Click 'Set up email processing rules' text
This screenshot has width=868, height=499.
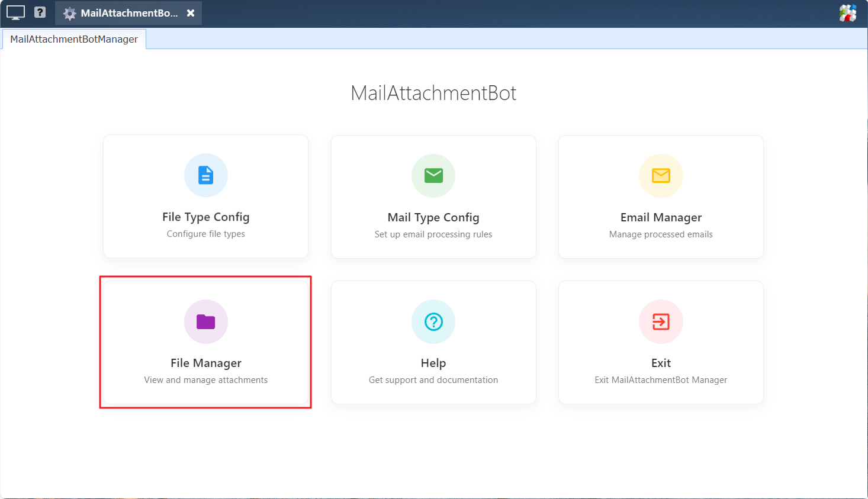coord(433,234)
